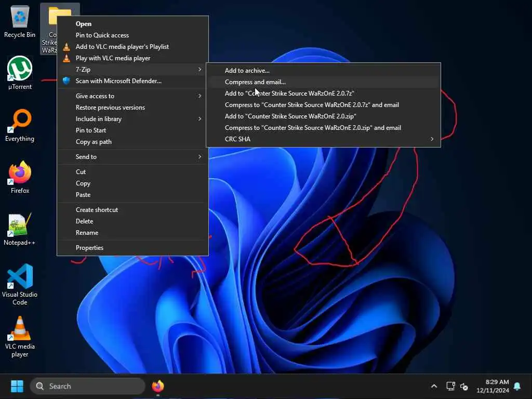Image resolution: width=532 pixels, height=399 pixels.
Task: Open the notifications bell icon
Action: click(517, 386)
